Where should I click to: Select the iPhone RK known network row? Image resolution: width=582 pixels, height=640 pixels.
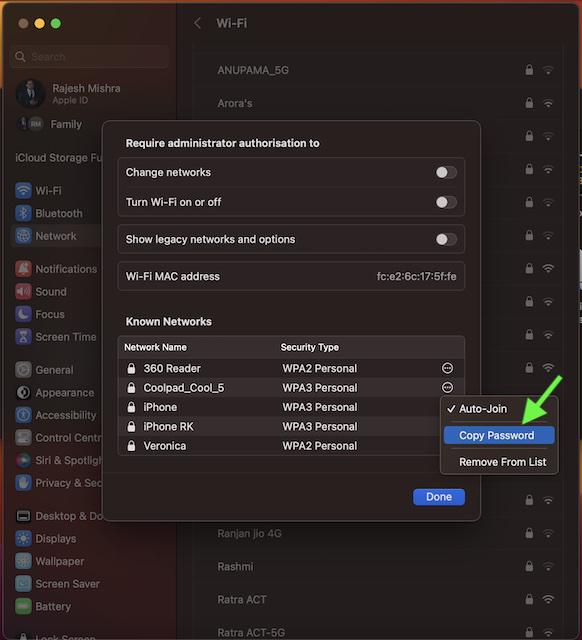(x=280, y=427)
